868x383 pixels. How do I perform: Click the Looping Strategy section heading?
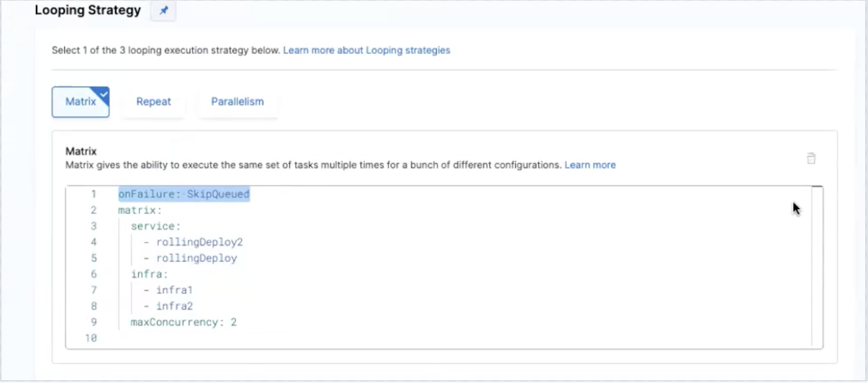click(x=88, y=11)
